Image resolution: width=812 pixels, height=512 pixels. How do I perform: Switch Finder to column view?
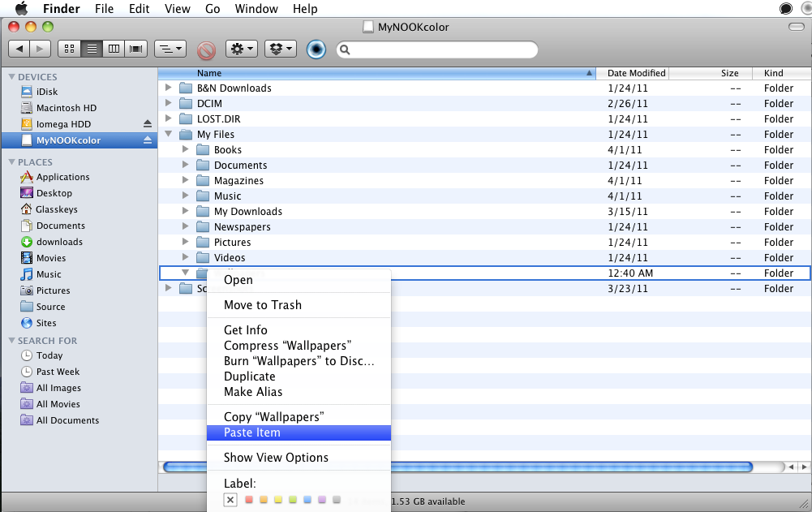click(114, 49)
